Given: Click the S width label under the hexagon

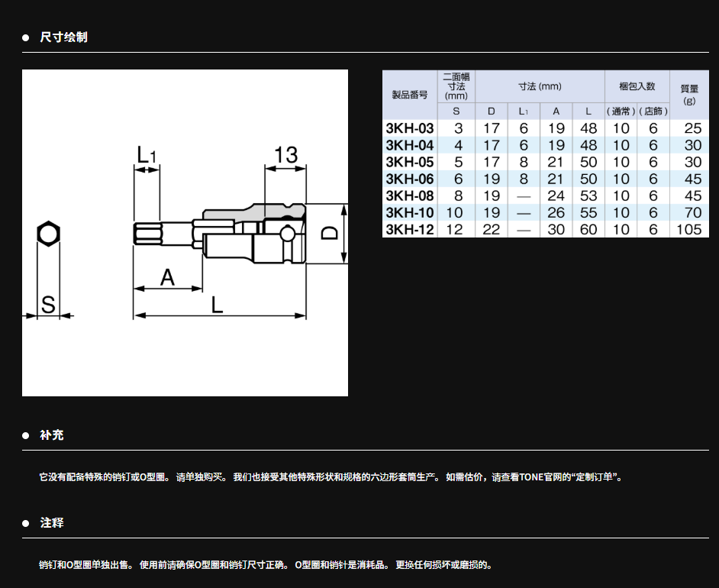Looking at the screenshot, I should [x=48, y=305].
